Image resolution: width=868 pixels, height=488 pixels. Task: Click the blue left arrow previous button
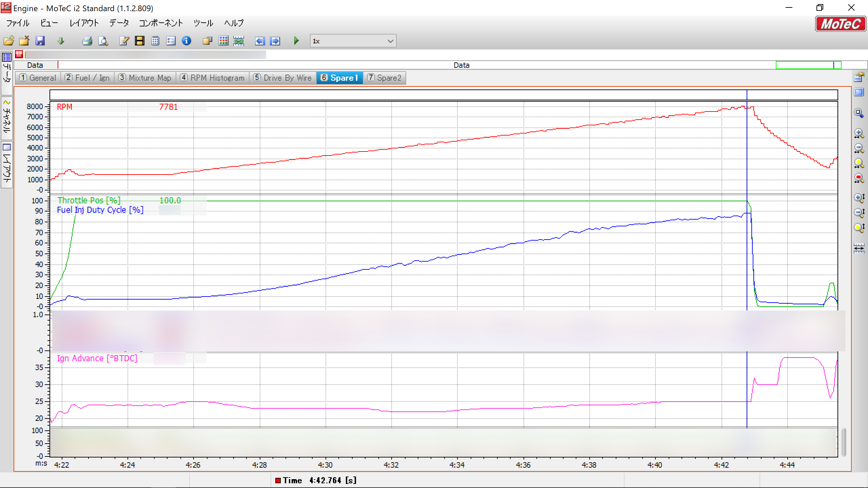(x=259, y=41)
